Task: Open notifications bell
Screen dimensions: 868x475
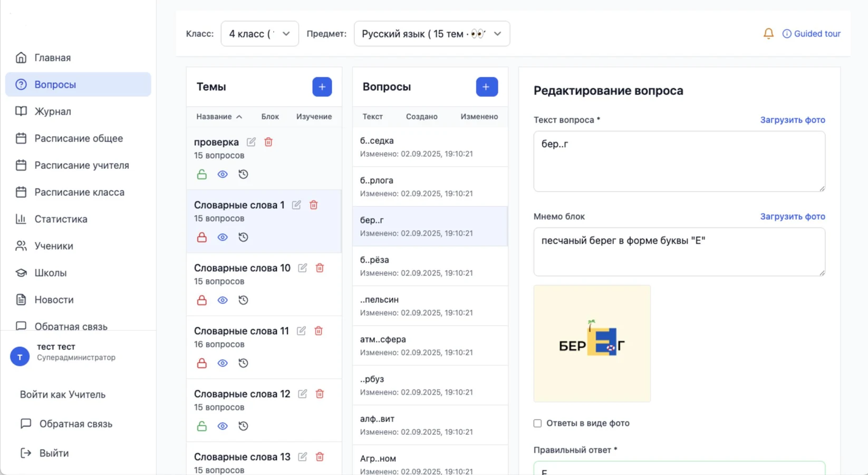Action: [x=768, y=34]
